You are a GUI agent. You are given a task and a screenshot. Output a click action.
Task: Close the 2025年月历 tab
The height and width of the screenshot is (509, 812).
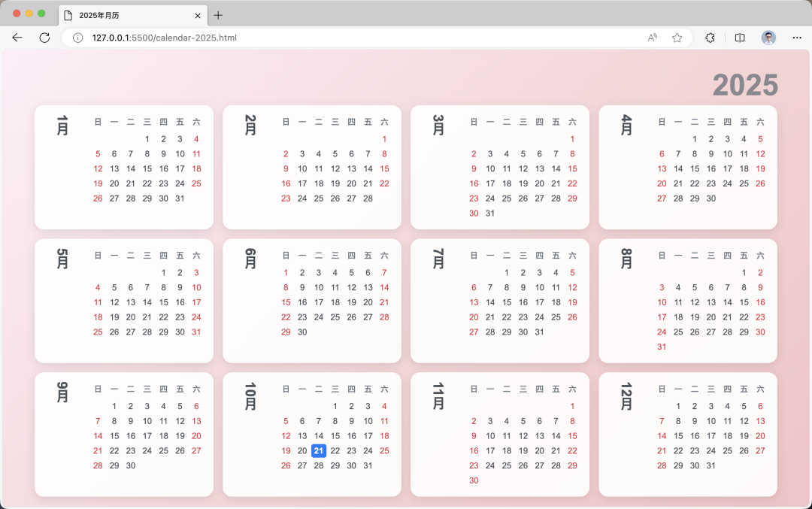[197, 15]
